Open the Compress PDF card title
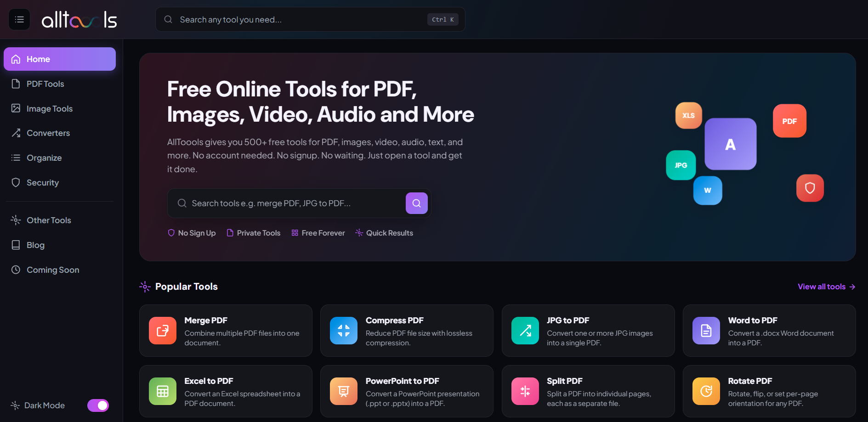 [395, 321]
